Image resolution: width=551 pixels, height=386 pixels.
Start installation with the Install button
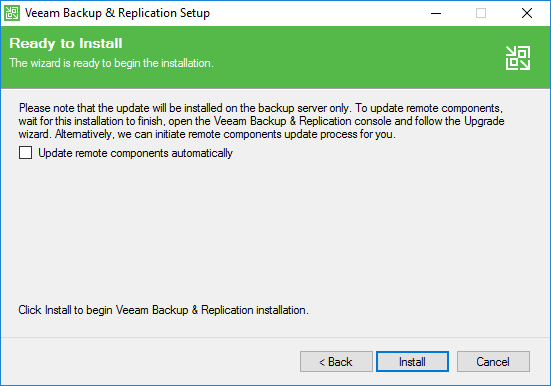(412, 361)
